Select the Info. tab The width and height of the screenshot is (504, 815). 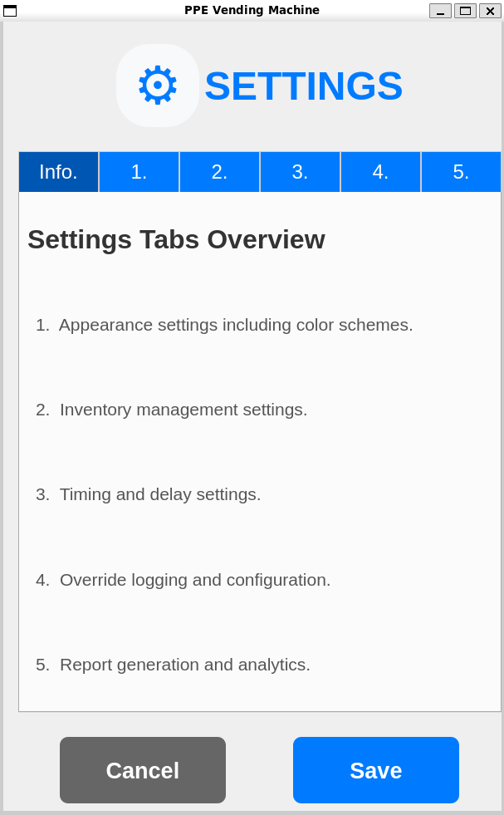[59, 172]
